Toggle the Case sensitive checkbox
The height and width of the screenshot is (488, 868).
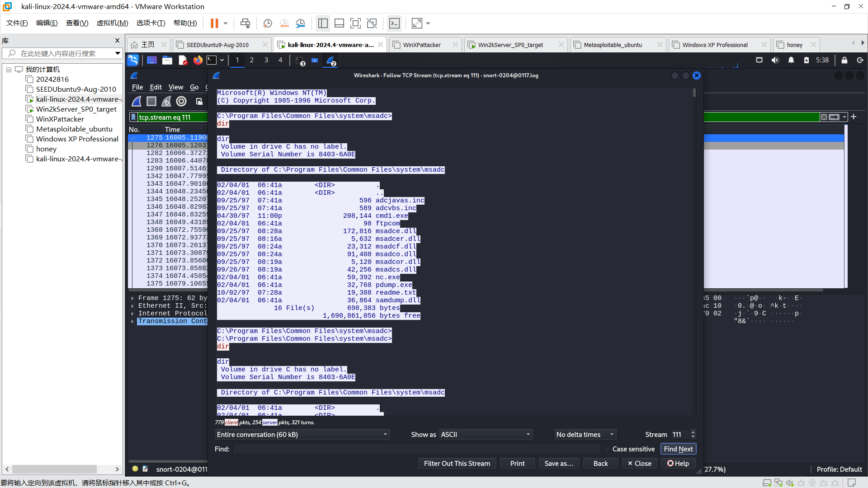[x=607, y=449]
